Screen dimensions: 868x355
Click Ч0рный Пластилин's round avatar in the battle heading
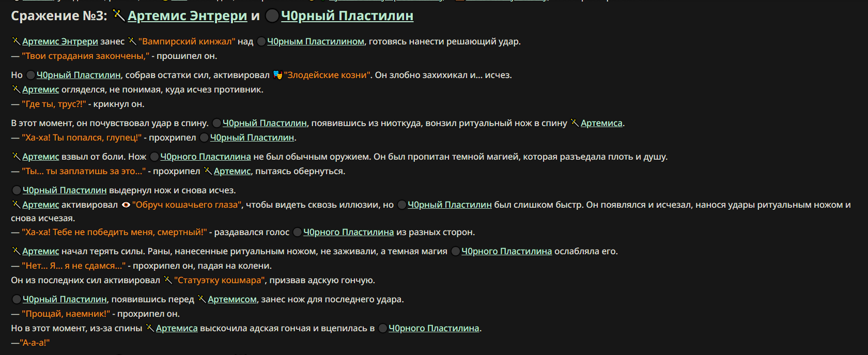[272, 16]
